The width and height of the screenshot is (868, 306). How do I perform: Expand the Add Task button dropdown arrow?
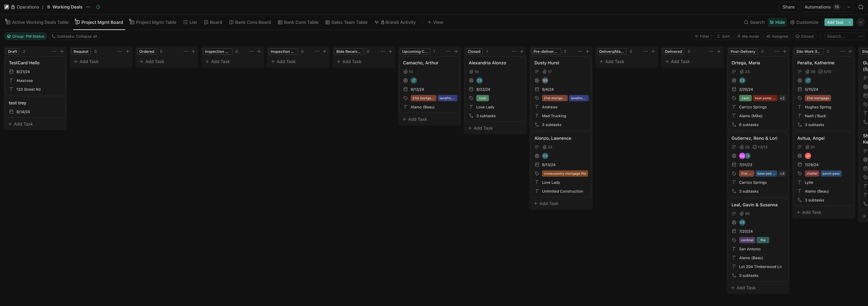click(850, 22)
